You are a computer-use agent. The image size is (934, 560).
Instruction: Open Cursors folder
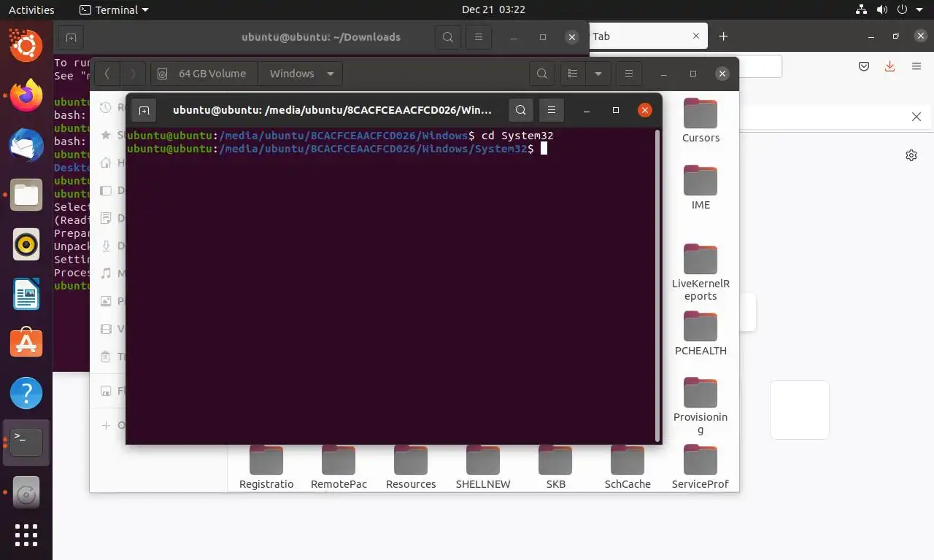700,121
